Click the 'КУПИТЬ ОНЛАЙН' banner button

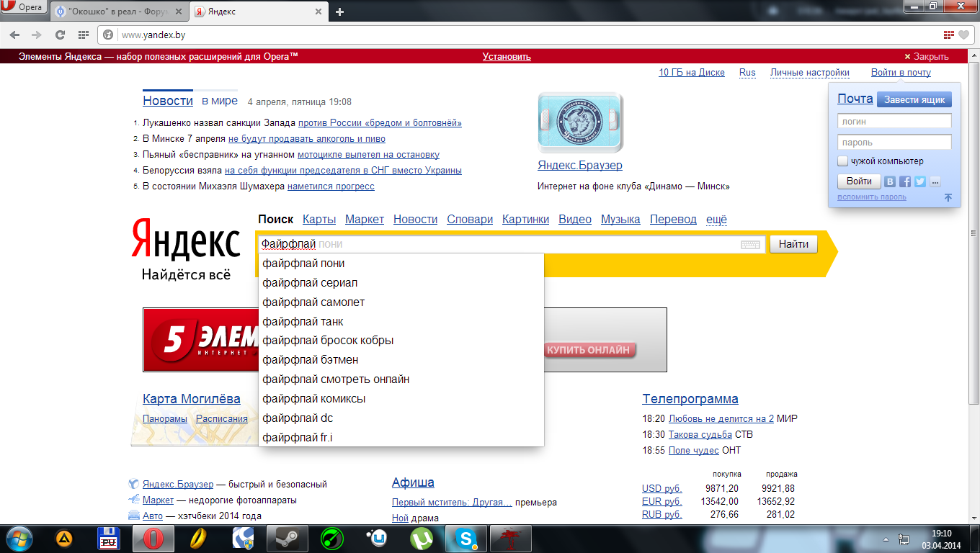pos(592,351)
